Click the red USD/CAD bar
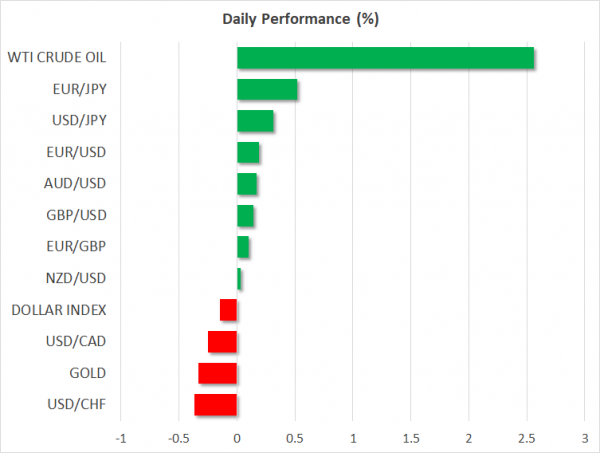600x453 pixels. pos(223,342)
